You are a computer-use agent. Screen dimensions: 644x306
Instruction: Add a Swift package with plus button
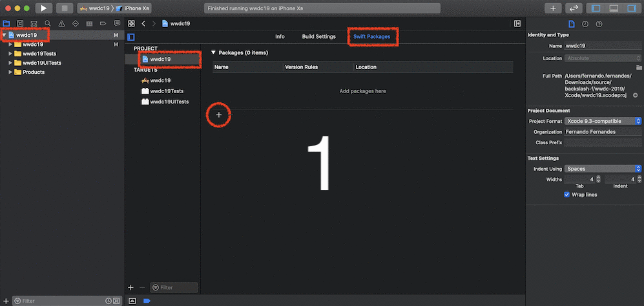[x=219, y=115]
